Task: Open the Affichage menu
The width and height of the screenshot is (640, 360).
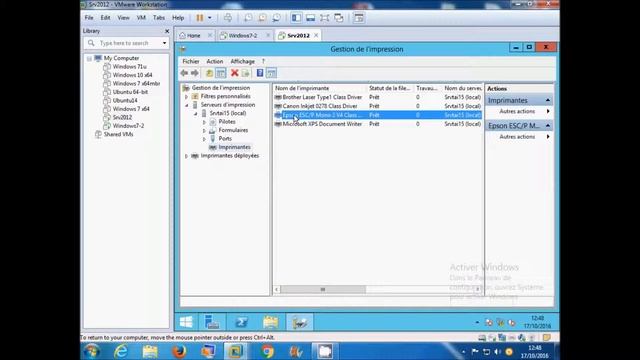Action: pyautogui.click(x=242, y=61)
